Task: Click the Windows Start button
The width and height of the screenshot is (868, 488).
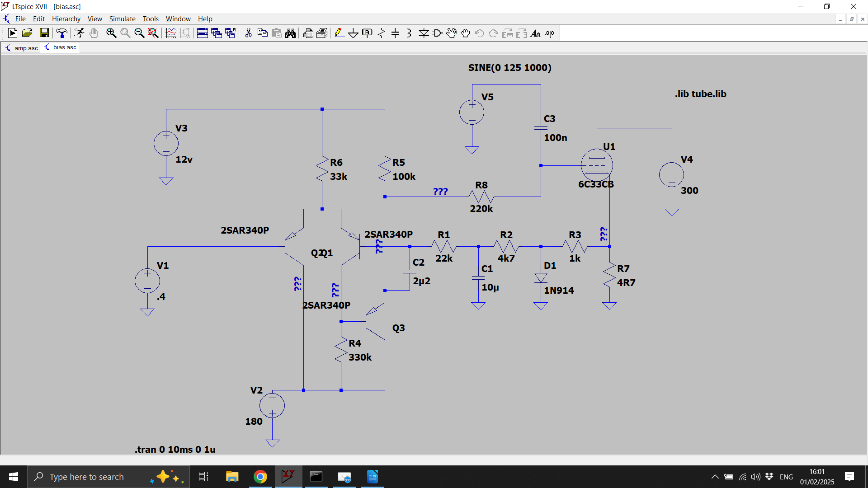Action: [x=14, y=477]
